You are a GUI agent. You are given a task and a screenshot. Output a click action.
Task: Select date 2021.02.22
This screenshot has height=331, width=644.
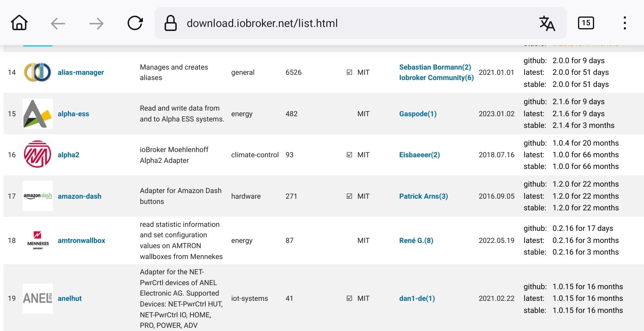[496, 298]
